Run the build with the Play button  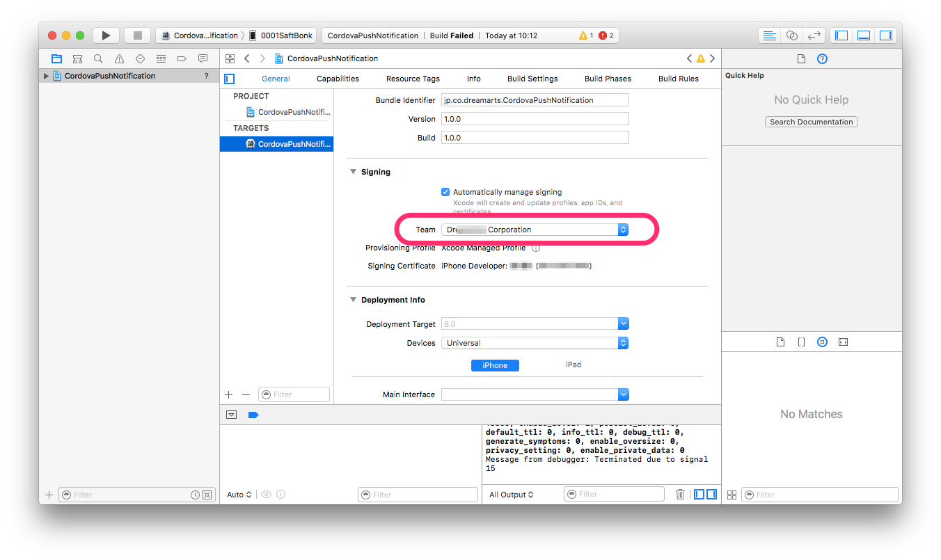click(106, 35)
